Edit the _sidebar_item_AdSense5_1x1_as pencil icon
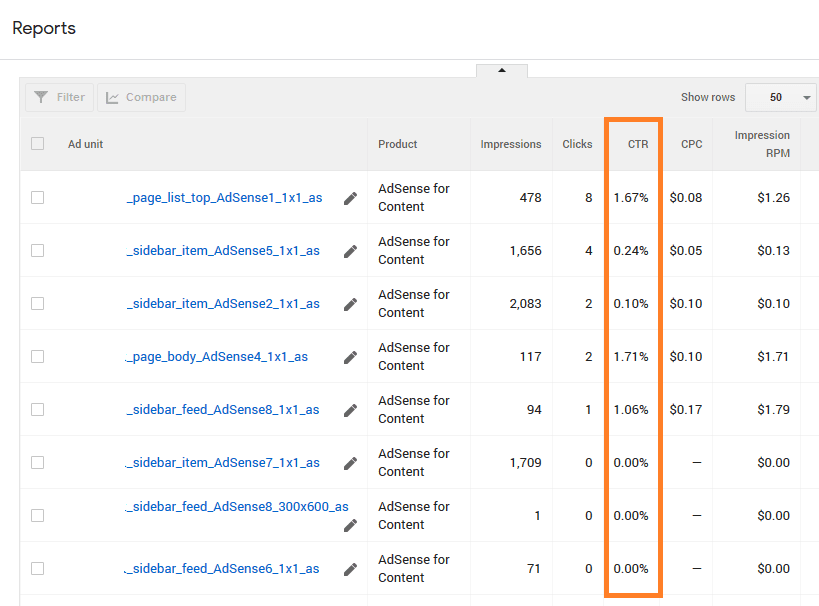Image resolution: width=819 pixels, height=606 pixels. tap(350, 251)
